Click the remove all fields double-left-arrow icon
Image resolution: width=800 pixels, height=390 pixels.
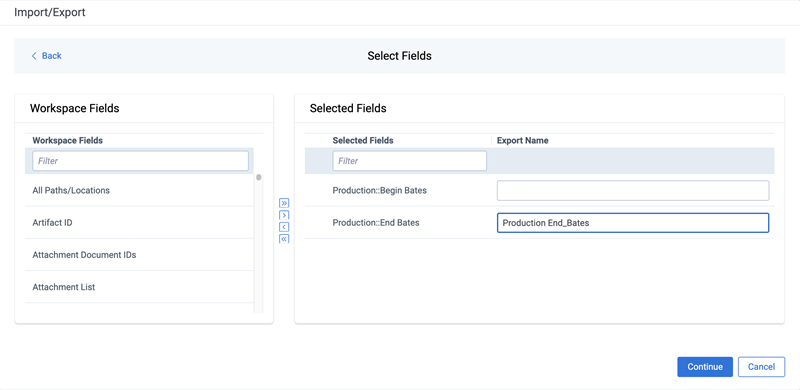coord(284,238)
